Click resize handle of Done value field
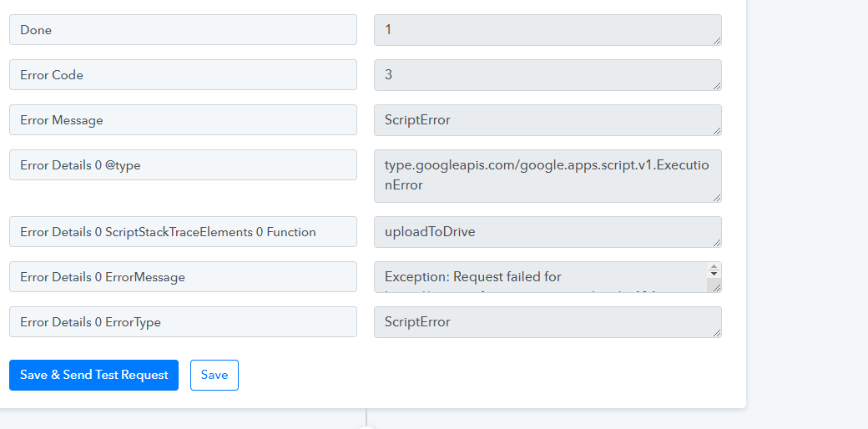The width and height of the screenshot is (868, 429). pyautogui.click(x=716, y=40)
